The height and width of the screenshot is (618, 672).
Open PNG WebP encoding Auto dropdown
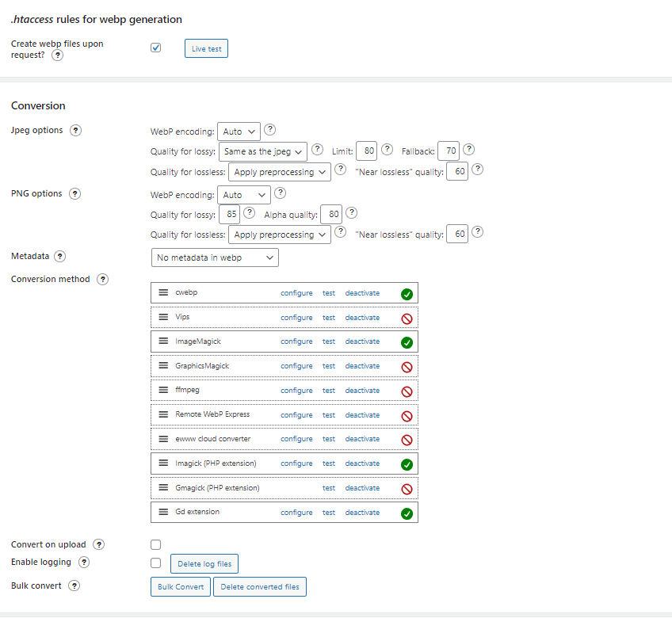[x=244, y=195]
